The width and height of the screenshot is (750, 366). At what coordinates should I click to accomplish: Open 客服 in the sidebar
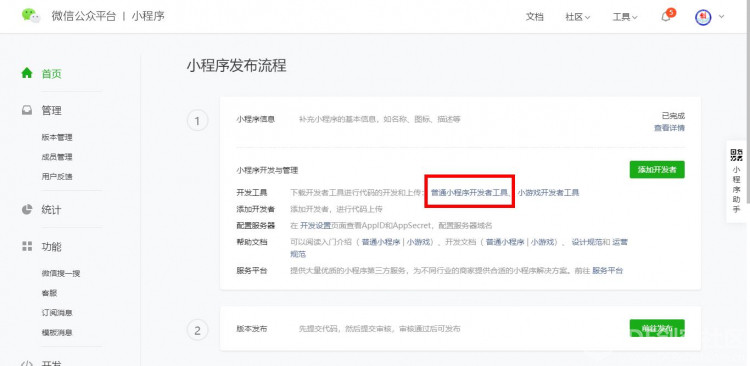[49, 293]
